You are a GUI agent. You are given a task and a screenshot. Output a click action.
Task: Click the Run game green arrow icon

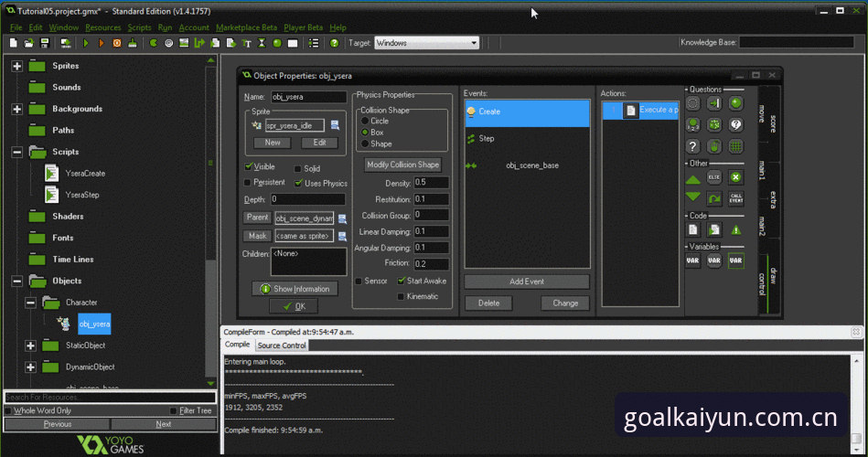coord(86,43)
